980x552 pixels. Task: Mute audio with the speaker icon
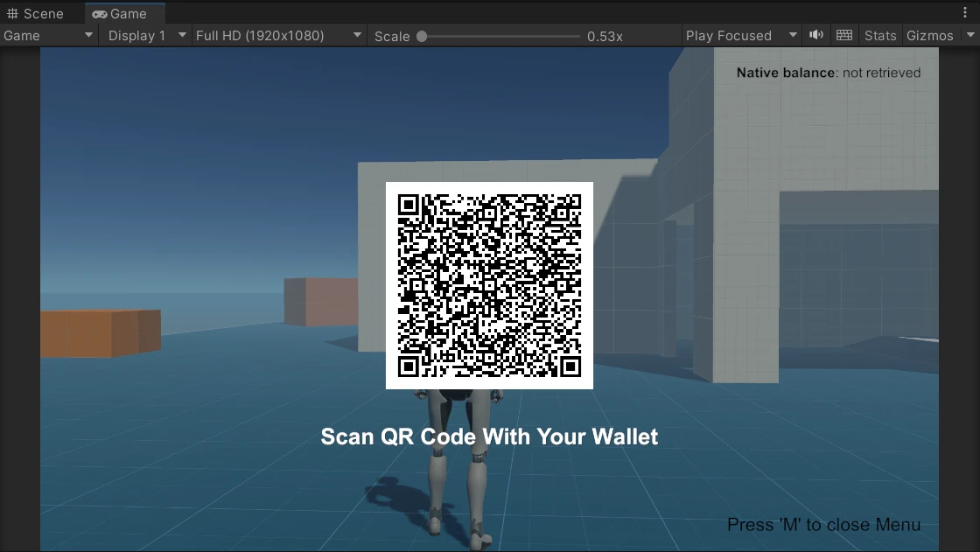pos(815,35)
